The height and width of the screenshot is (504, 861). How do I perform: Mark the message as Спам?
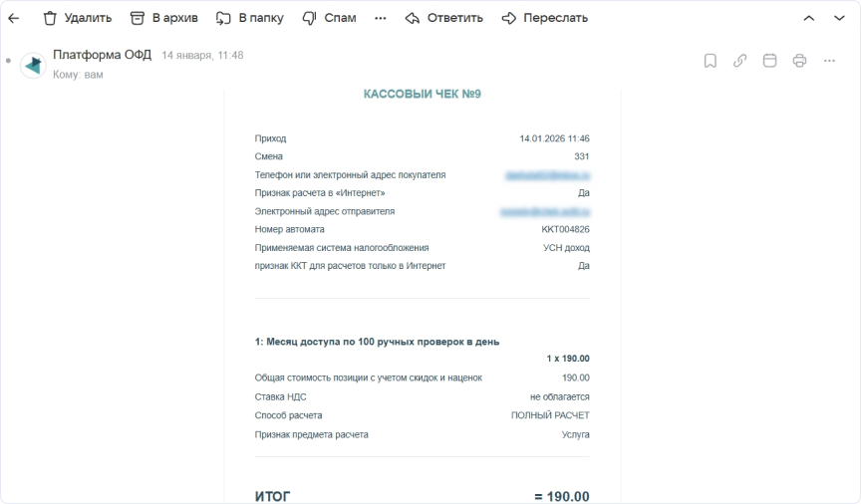[329, 18]
